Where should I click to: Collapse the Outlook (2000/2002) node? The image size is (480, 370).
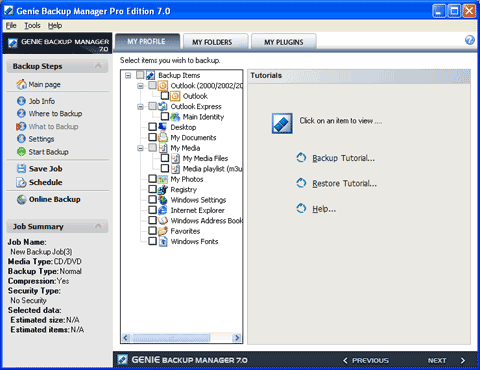click(140, 86)
